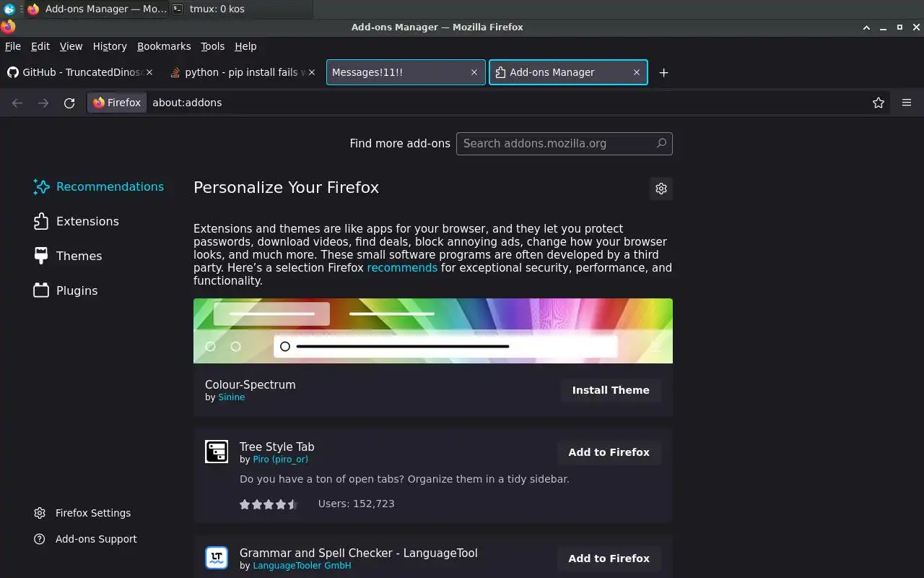Click the Tree Style Tab title
The width and height of the screenshot is (924, 578).
277,447
